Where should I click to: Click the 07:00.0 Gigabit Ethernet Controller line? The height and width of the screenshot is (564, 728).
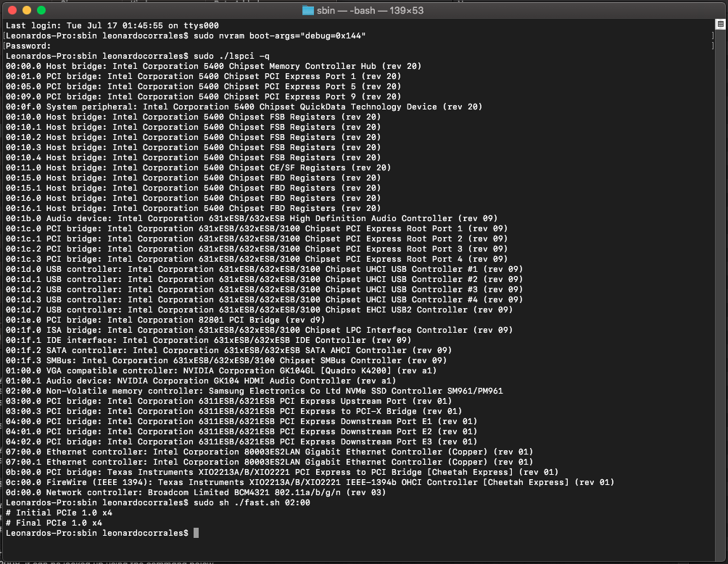pos(269,452)
